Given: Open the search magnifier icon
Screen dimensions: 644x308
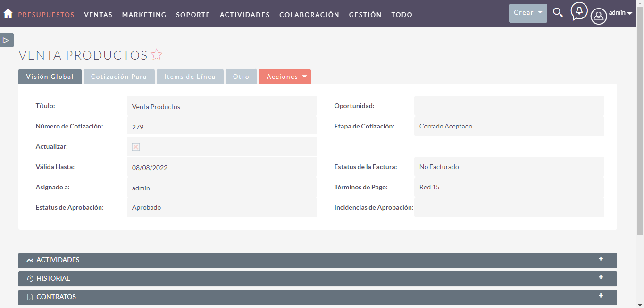Looking at the screenshot, I should click(x=558, y=13).
